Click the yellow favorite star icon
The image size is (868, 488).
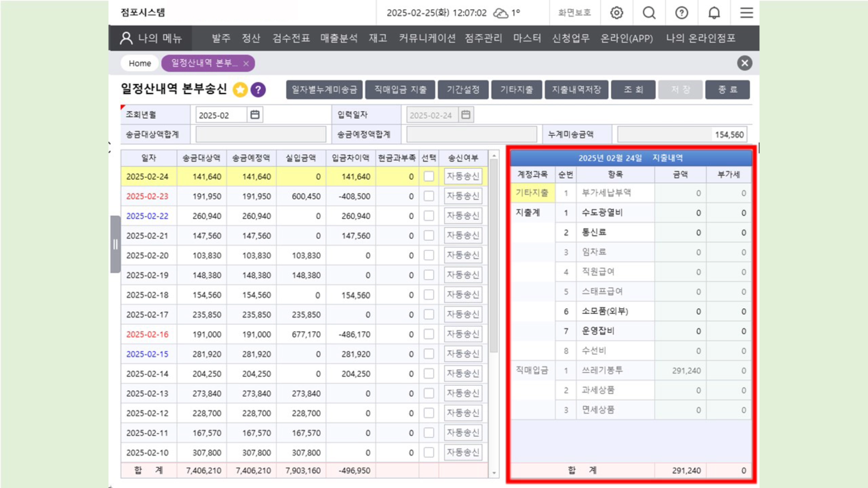240,90
